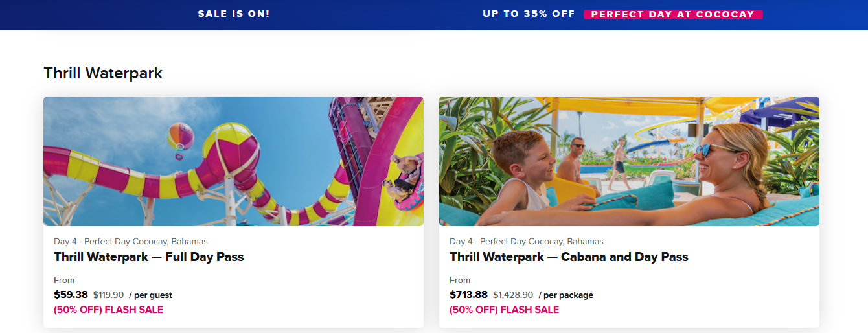Click the $59.38 sale price
Viewport: 868px width, 333px height.
[71, 295]
